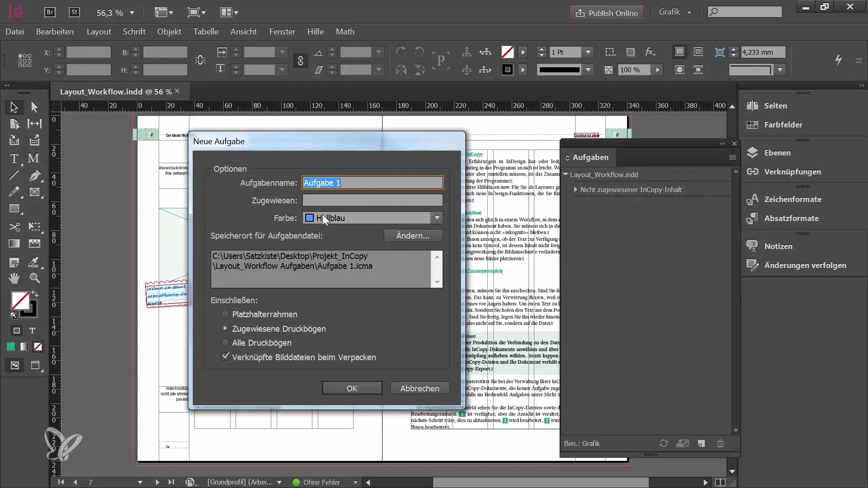The image size is (868, 488).
Task: Select the Zoom magnifier tool
Action: [x=34, y=278]
